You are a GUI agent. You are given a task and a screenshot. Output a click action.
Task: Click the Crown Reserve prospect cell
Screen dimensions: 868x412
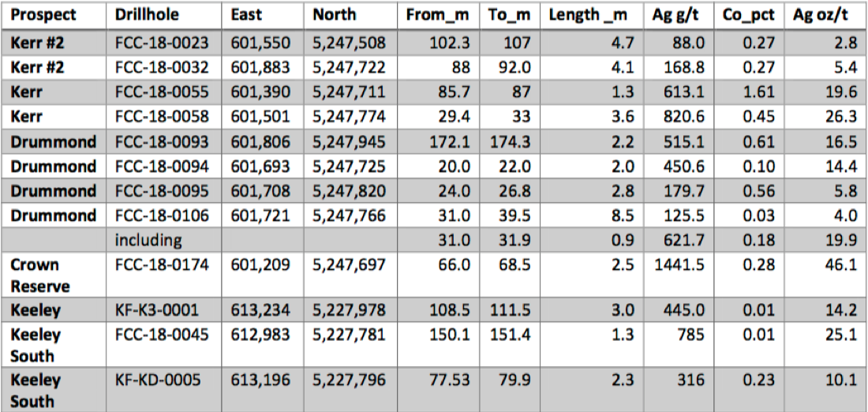[40, 275]
